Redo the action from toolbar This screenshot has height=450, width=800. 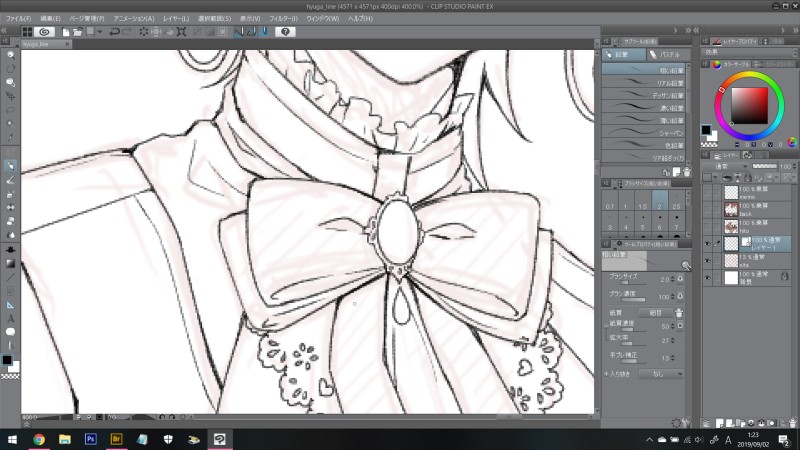coord(127,32)
